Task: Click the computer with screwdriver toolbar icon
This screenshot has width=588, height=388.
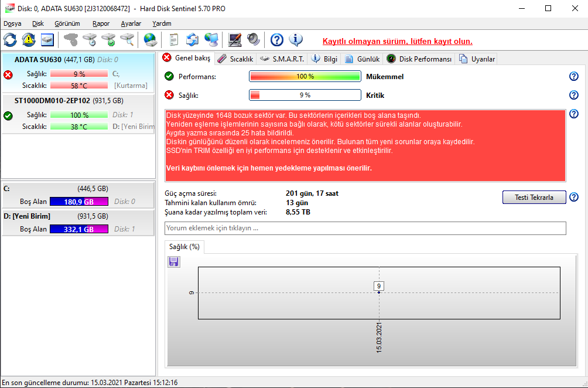Action: click(235, 40)
